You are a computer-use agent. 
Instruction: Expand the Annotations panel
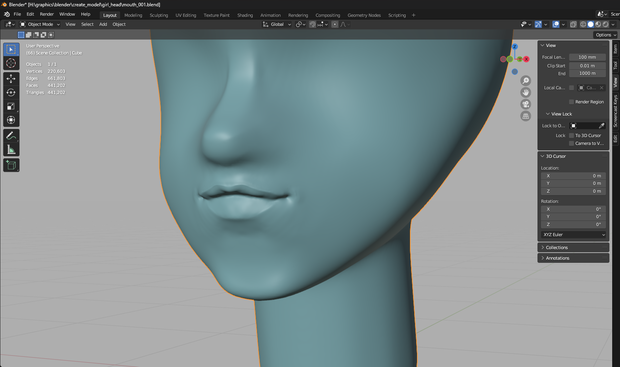543,258
